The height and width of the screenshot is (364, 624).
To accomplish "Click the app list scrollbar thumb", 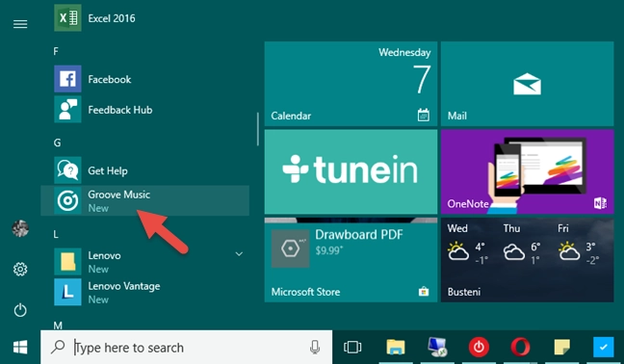I will 258,129.
